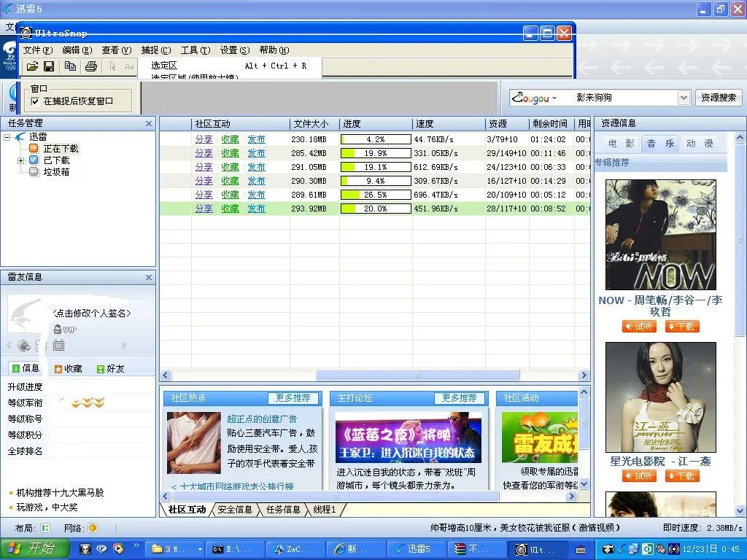
Task: Click the 资源搜索 button
Action: click(x=719, y=98)
